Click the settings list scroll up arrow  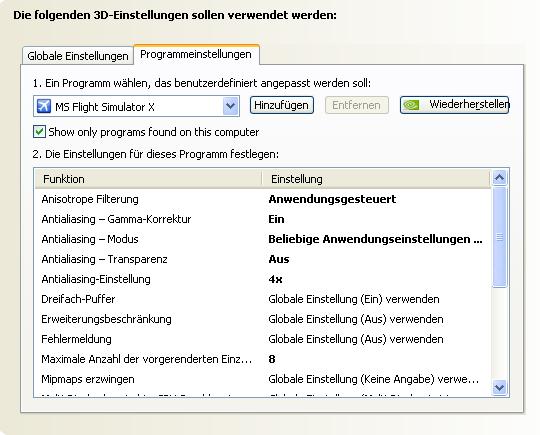(499, 178)
